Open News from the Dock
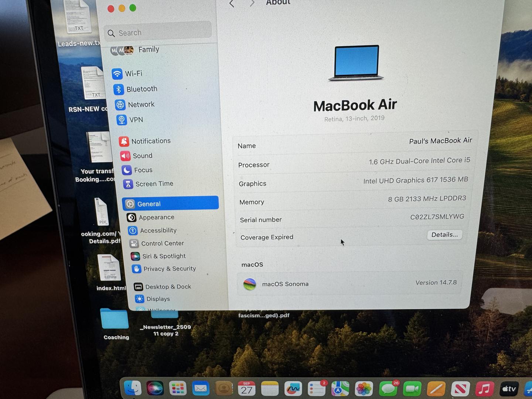This screenshot has height=399, width=532. click(460, 389)
